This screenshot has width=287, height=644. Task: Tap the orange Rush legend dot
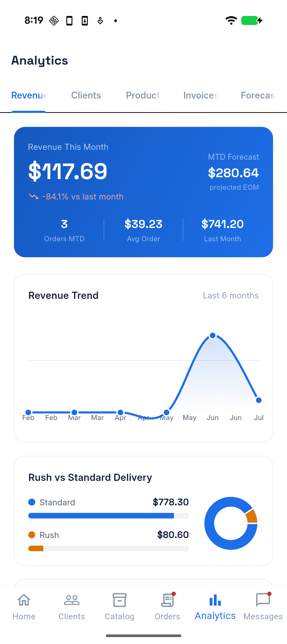(32, 535)
